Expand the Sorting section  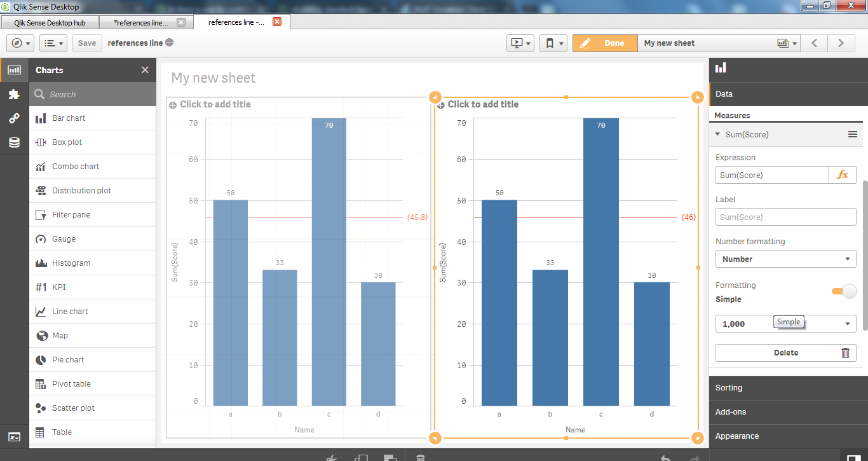coord(789,388)
